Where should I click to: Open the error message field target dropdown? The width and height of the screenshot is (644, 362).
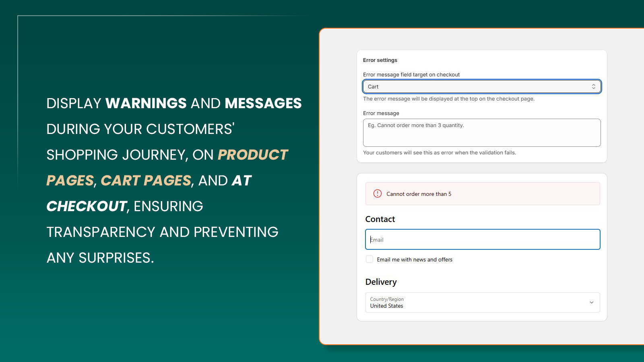(x=482, y=86)
